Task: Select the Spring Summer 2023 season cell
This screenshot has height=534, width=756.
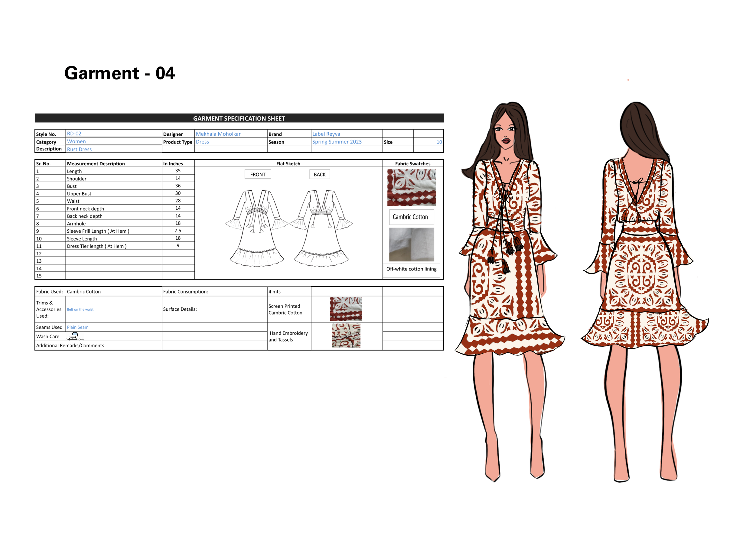Action: (337, 142)
